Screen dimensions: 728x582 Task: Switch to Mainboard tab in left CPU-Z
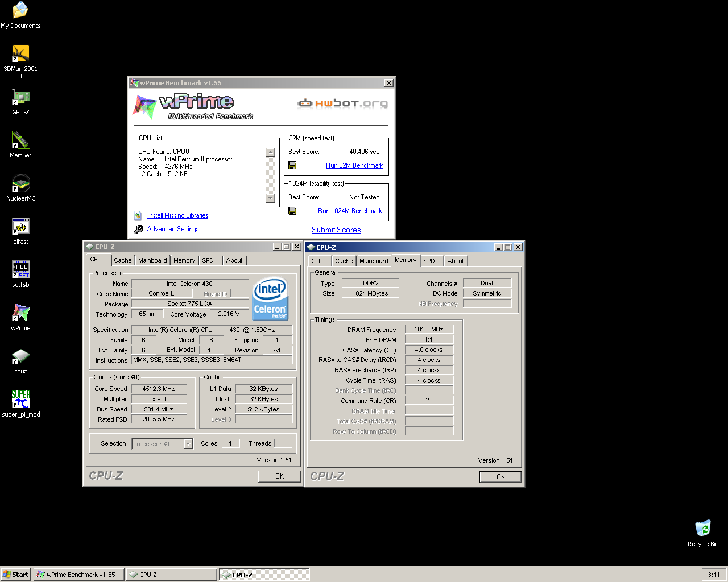tap(152, 260)
